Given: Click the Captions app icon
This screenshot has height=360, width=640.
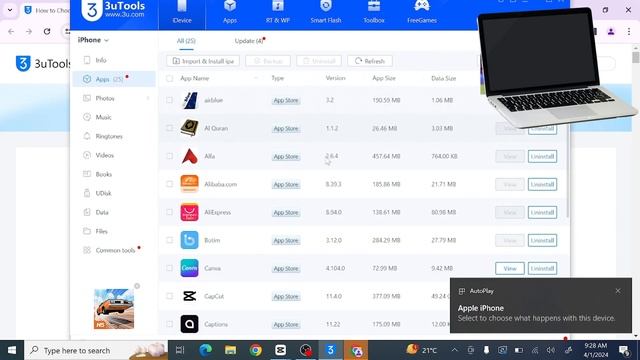Looking at the screenshot, I should coord(189,324).
